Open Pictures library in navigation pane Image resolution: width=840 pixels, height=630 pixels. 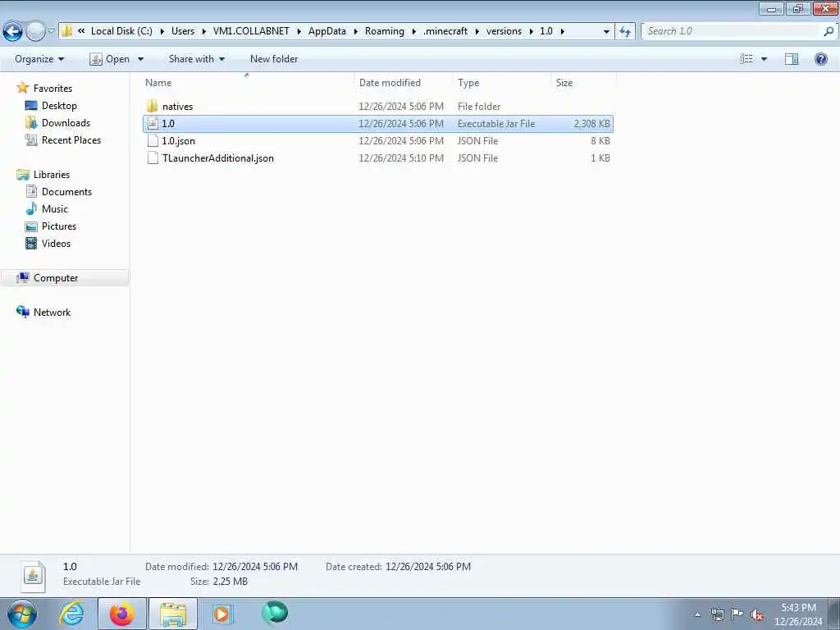click(x=59, y=226)
